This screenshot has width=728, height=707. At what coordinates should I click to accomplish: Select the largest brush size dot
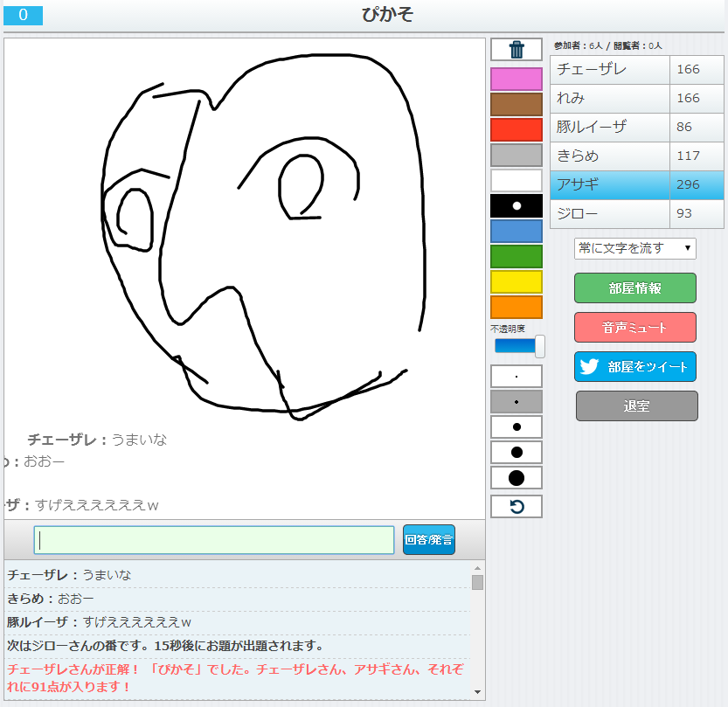click(517, 478)
